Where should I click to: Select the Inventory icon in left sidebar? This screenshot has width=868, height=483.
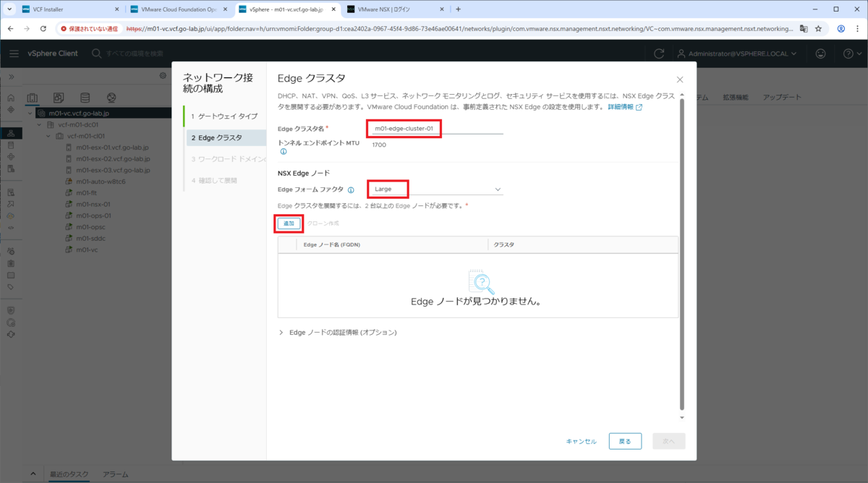[x=11, y=133]
